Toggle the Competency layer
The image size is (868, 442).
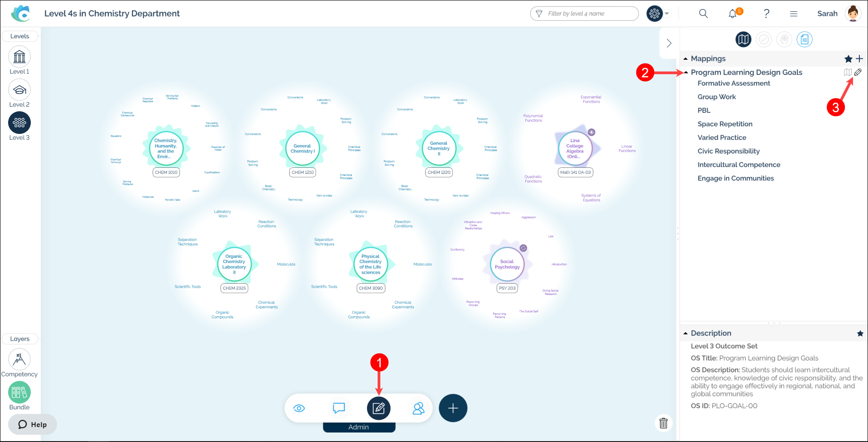point(19,360)
